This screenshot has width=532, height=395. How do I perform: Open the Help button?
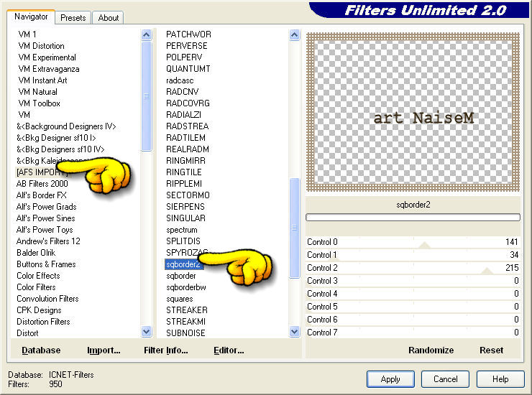[x=500, y=379]
